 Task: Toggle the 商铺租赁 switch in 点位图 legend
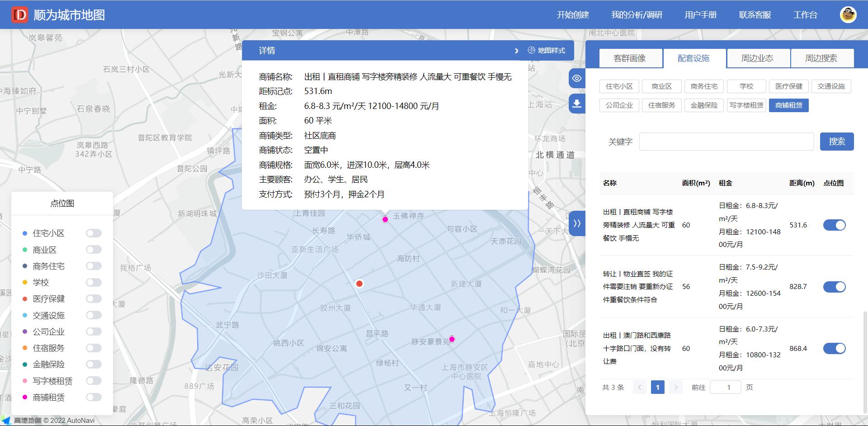tap(94, 398)
